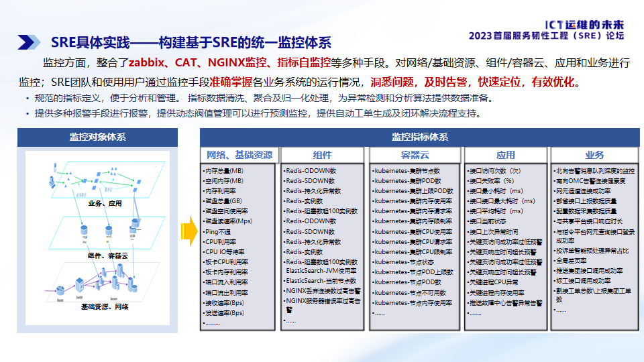Screen dimensions: 644x362
Task: Click the kubernetes-集群内存使用率 item
Action: click(413, 201)
